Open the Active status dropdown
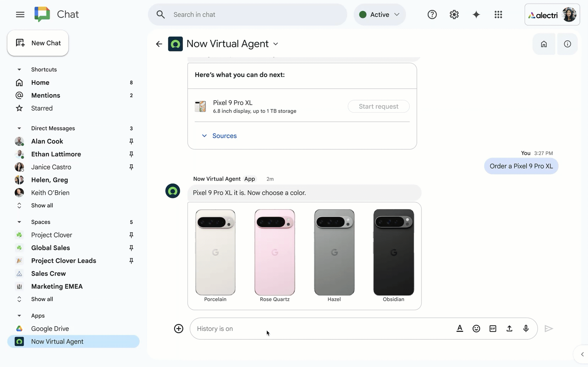This screenshot has width=588, height=367. [x=380, y=15]
